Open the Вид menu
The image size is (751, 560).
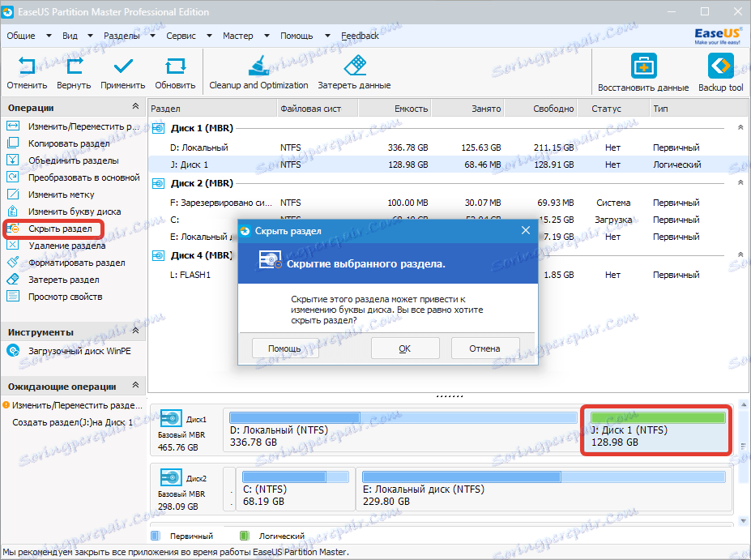77,36
